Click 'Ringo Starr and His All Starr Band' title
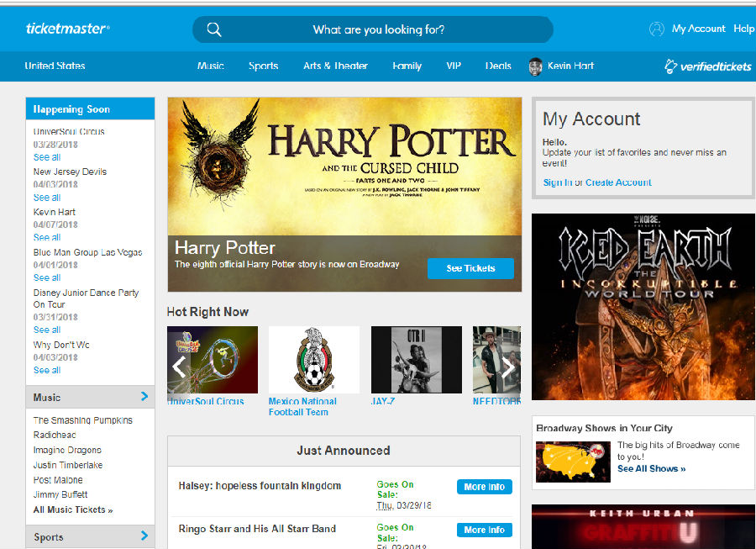Viewport: 756px width, 549px height. pyautogui.click(x=257, y=529)
